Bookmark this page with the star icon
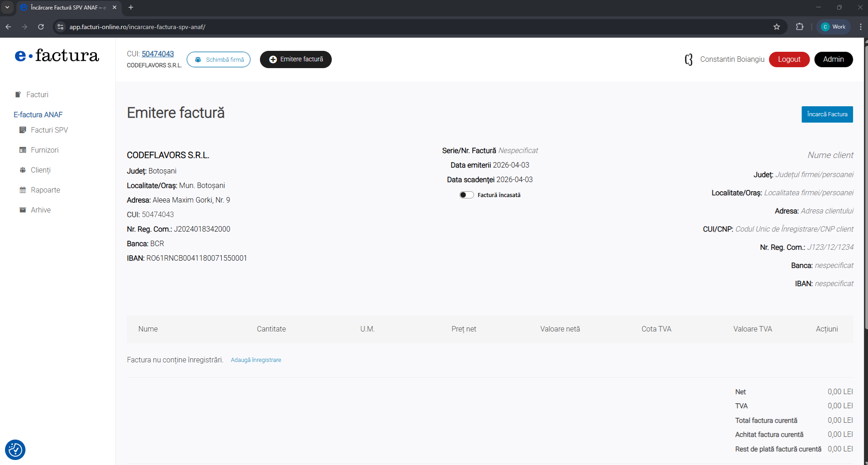 coord(777,27)
